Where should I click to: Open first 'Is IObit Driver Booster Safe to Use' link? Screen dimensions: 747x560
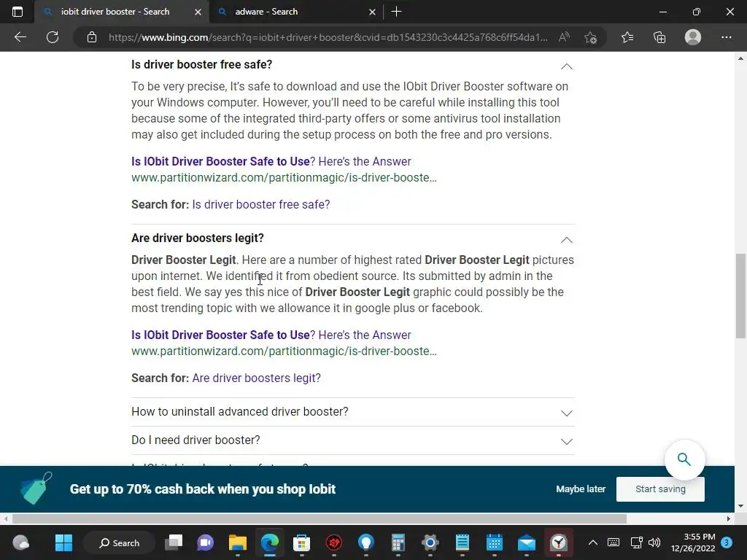point(271,161)
